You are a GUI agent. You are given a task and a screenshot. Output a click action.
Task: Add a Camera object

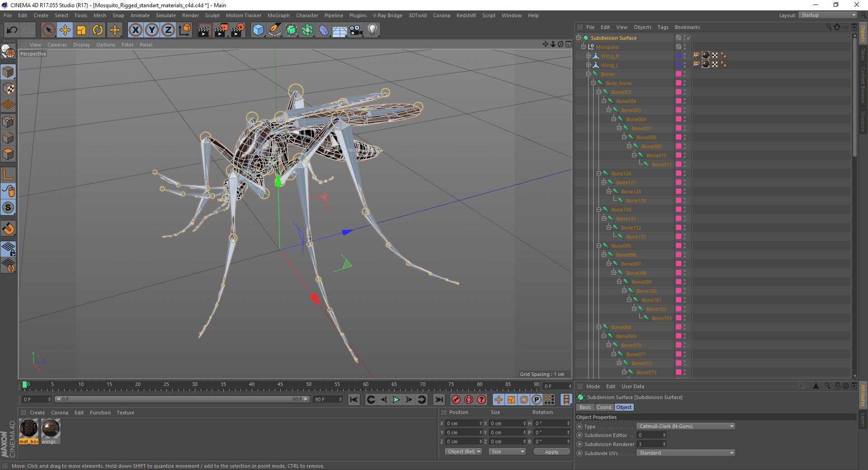click(x=356, y=30)
